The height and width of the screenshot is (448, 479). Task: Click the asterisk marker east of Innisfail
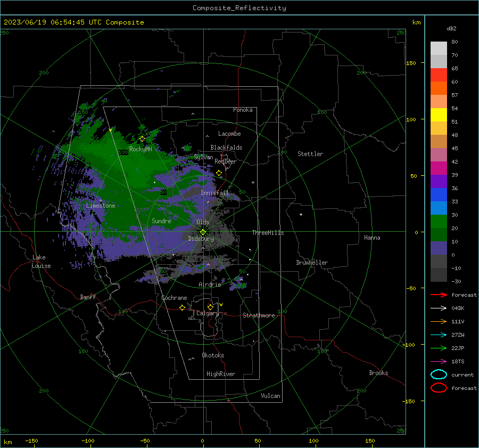tap(253, 183)
